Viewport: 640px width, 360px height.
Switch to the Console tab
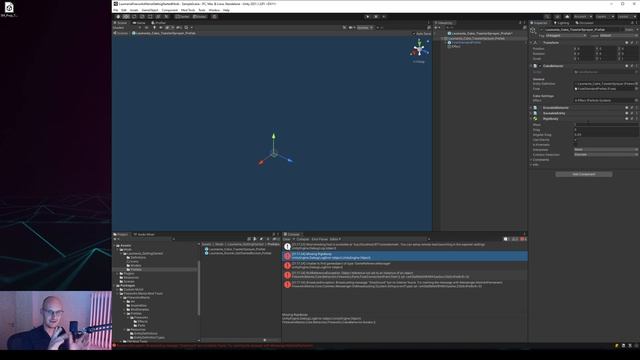point(292,234)
